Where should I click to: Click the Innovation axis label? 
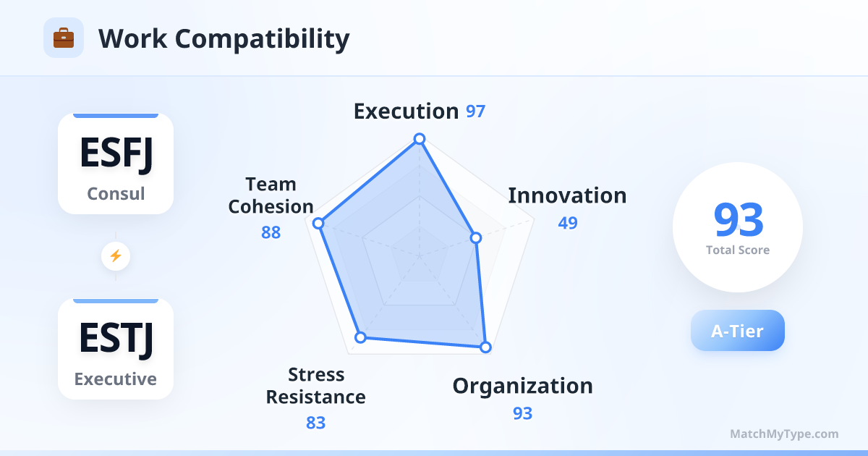pos(567,195)
